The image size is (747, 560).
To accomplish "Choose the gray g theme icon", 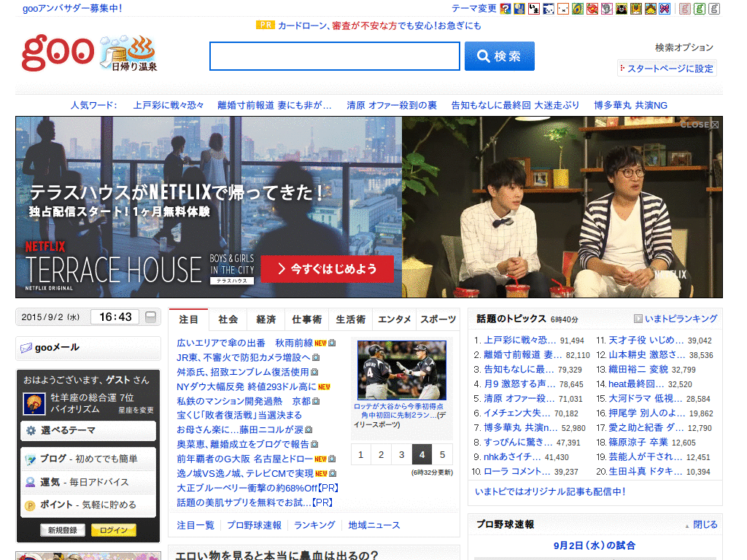I will coord(713,9).
